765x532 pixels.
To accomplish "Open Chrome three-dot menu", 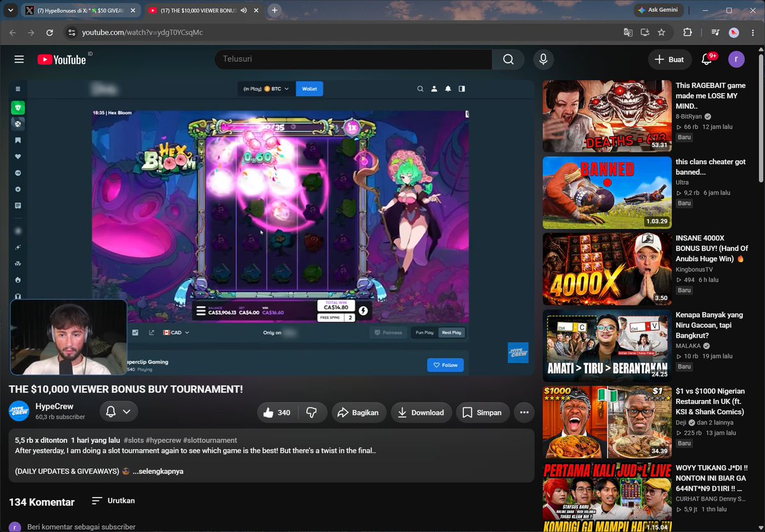I will click(x=752, y=32).
